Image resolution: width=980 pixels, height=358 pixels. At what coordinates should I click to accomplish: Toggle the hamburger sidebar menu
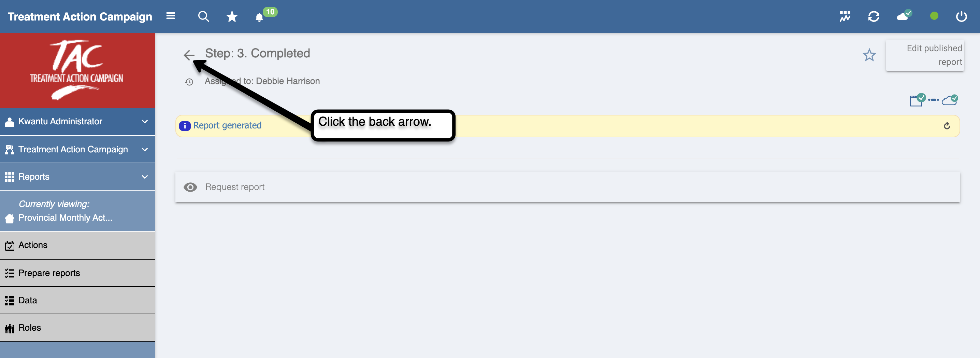coord(170,16)
